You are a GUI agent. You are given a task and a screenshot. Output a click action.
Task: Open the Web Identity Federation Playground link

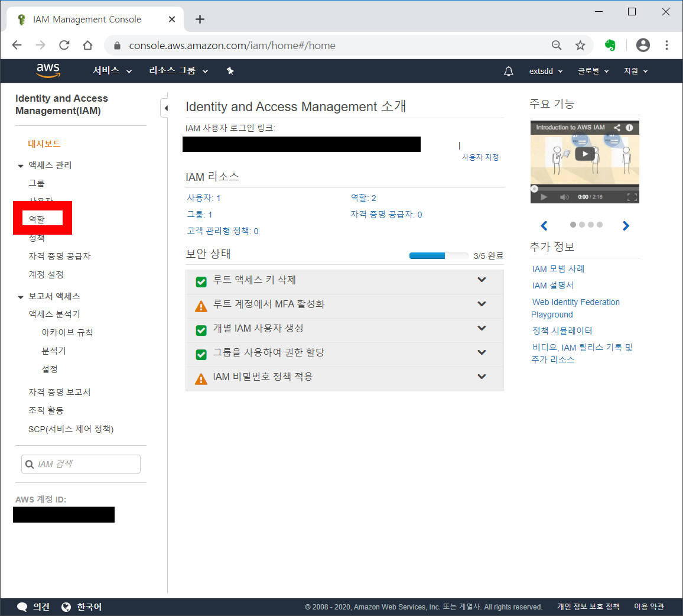click(x=575, y=308)
